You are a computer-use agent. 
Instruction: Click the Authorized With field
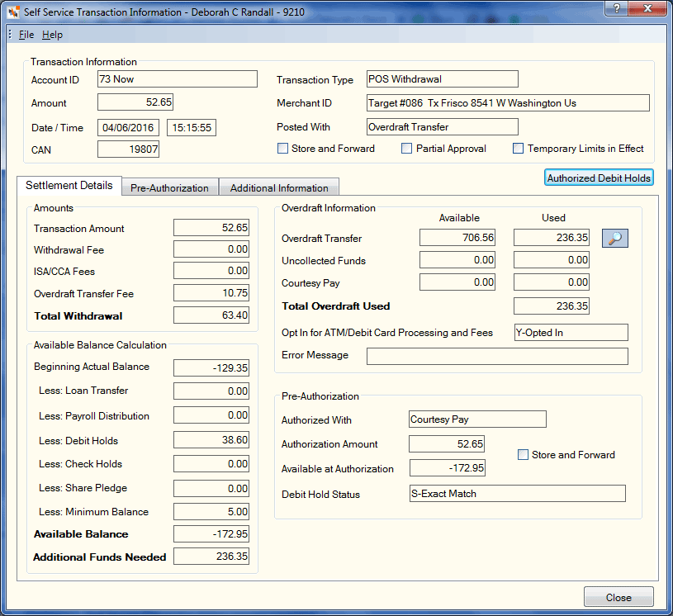tap(478, 419)
